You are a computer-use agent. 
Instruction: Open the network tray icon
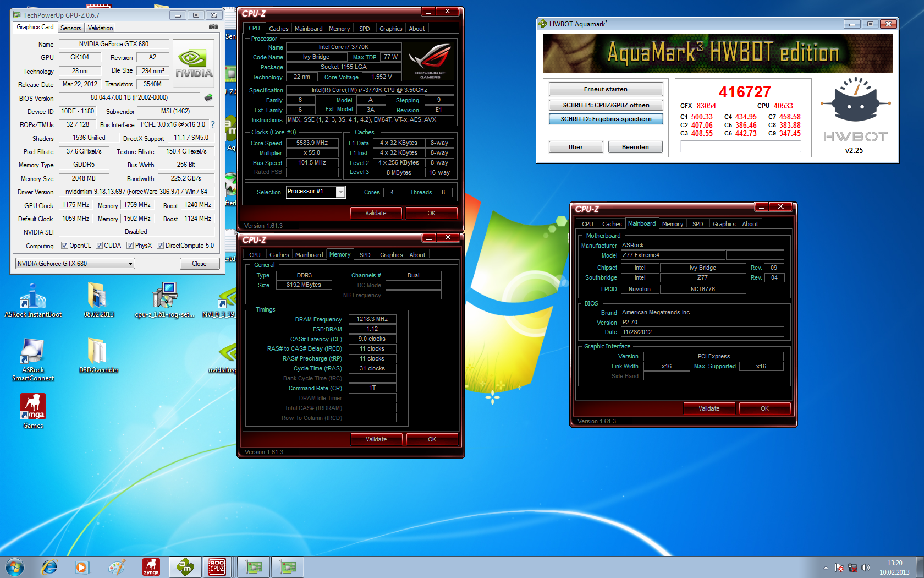point(853,568)
